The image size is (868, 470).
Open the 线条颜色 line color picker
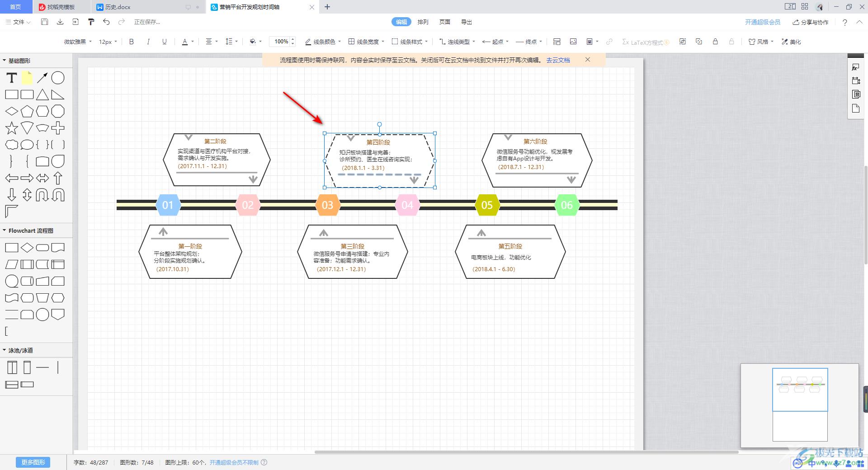(323, 42)
